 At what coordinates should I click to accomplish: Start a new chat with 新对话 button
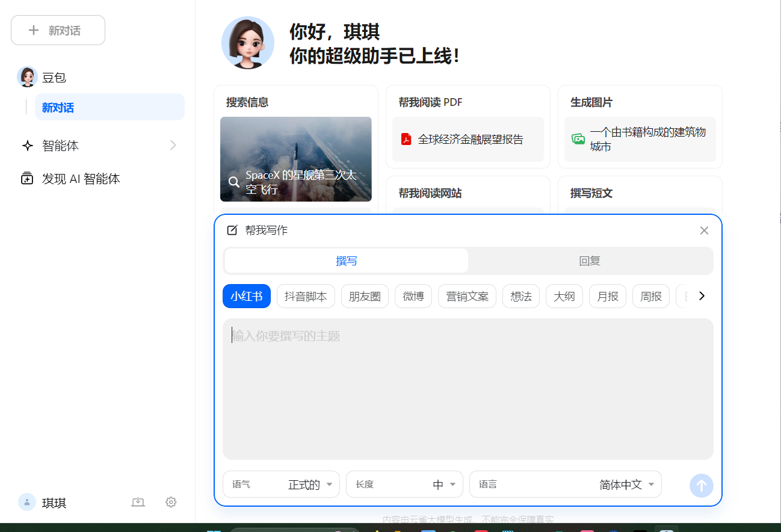pos(58,30)
